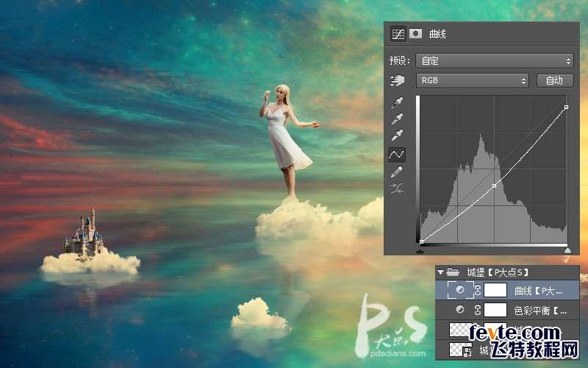Click the curve's bottom-left control point
This screenshot has height=368, width=588.
[x=421, y=242]
